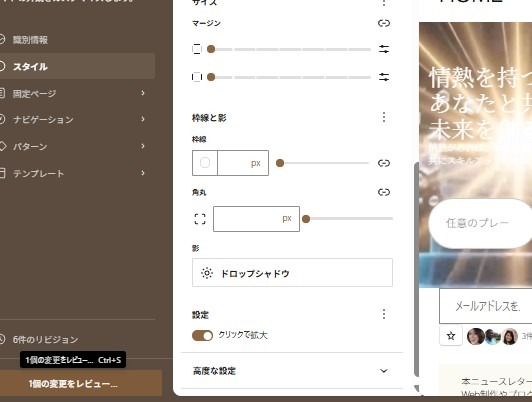Open ナビゲーション in the sidebar
Screen dimensions: 532x402
click(77, 119)
